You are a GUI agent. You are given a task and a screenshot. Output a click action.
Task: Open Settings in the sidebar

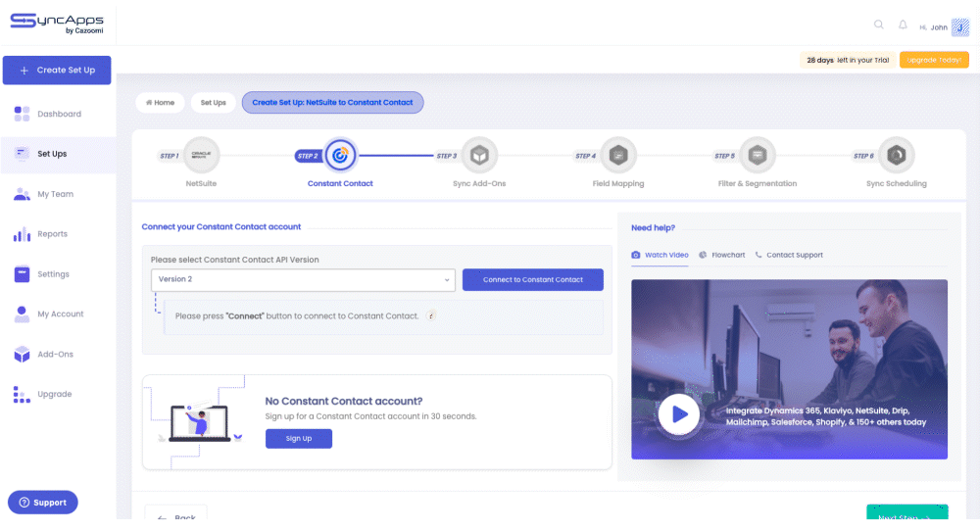(x=58, y=274)
